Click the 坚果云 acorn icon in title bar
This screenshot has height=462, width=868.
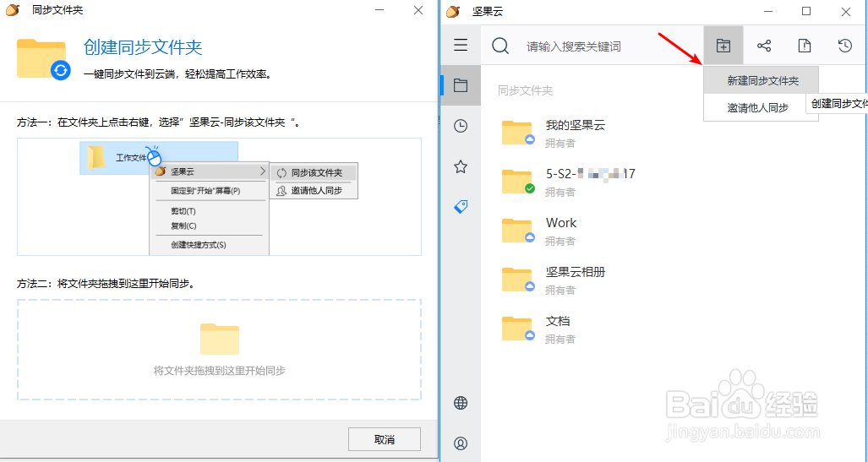453,11
